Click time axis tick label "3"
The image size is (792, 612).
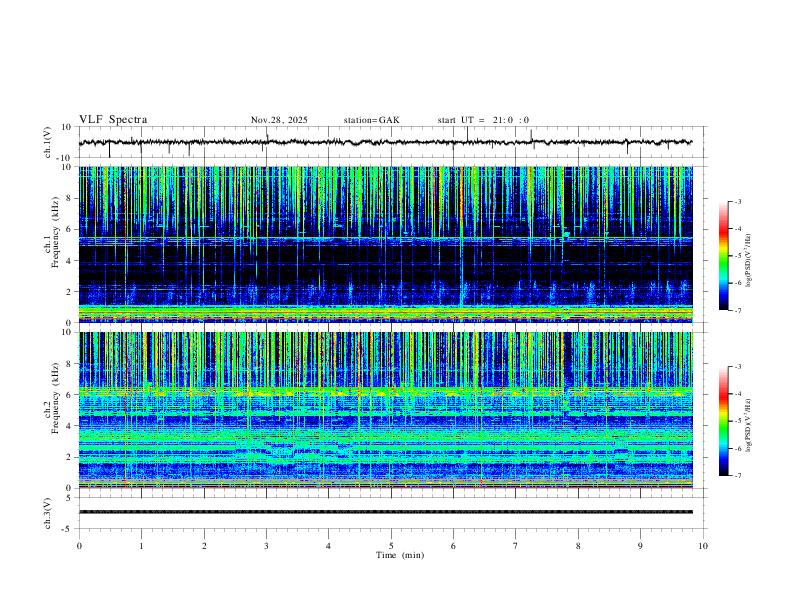pos(266,546)
